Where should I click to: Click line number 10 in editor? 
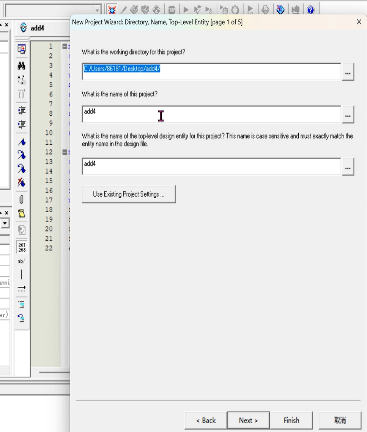tap(49, 133)
